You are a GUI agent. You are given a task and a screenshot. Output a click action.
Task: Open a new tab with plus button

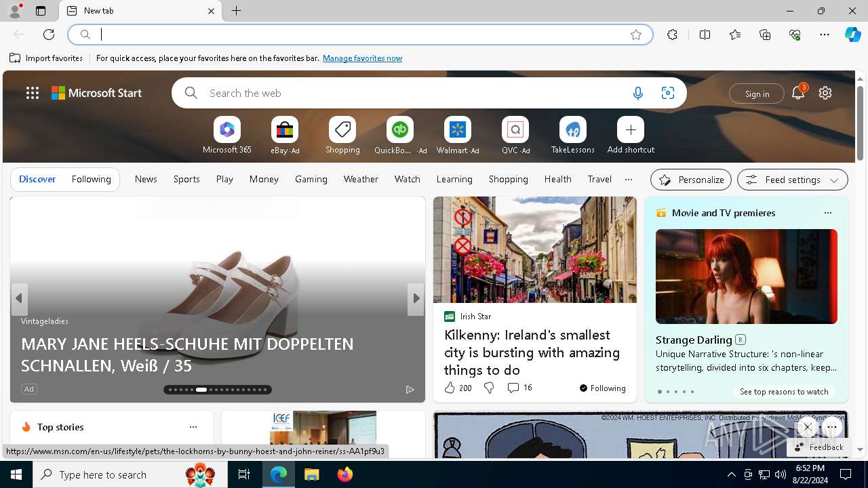237,11
